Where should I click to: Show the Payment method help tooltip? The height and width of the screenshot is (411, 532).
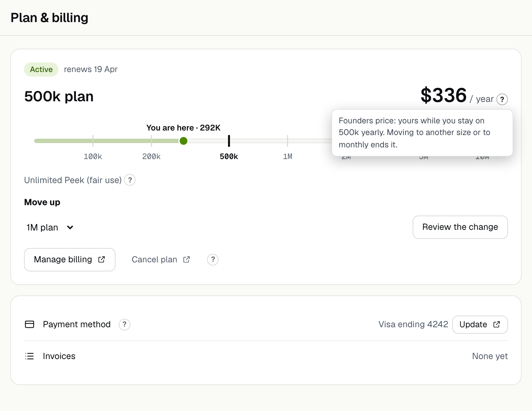tap(125, 324)
